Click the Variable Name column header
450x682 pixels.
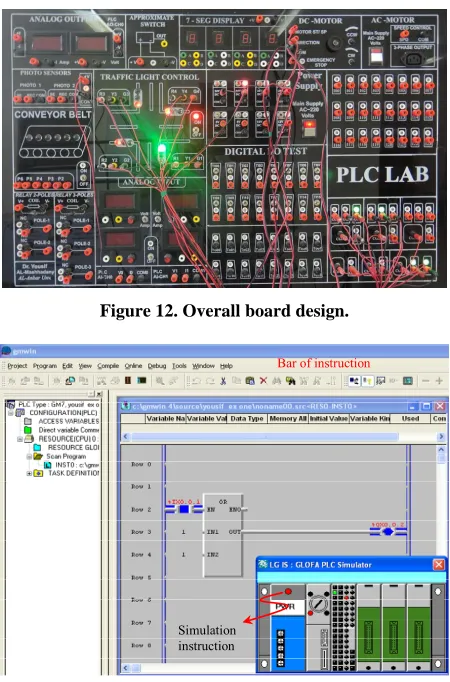(x=166, y=418)
